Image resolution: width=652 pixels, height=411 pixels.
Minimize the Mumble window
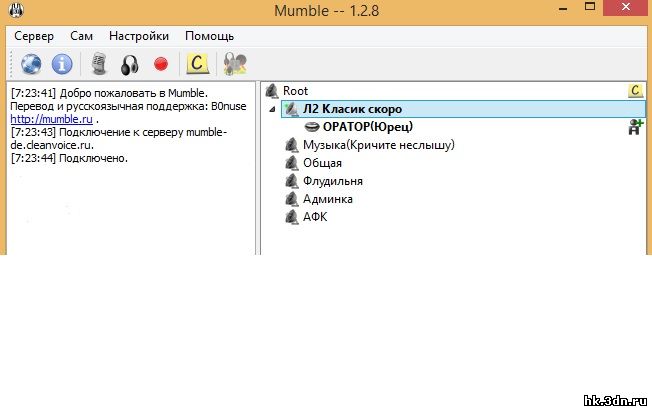coord(563,8)
